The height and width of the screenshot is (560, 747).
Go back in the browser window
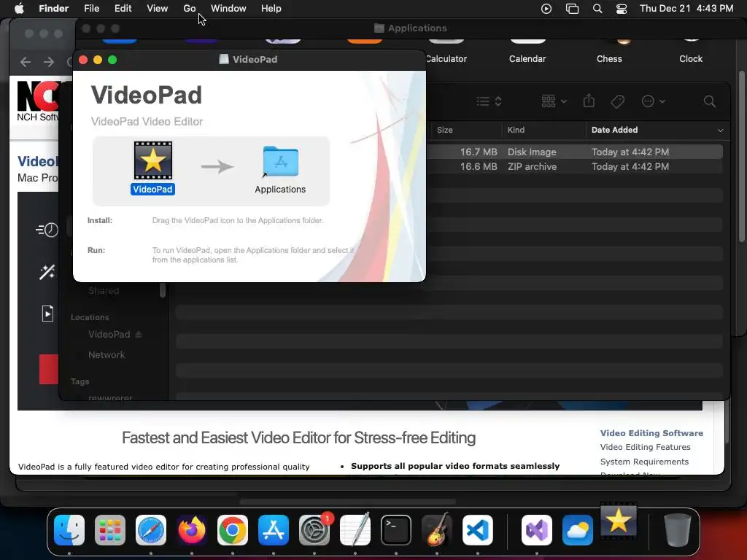tap(26, 62)
